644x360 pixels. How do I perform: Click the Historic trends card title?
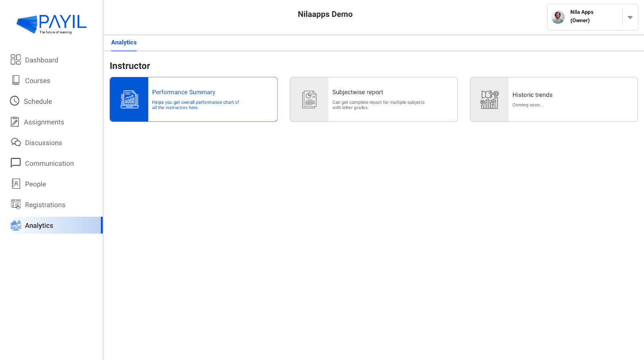[x=532, y=95]
